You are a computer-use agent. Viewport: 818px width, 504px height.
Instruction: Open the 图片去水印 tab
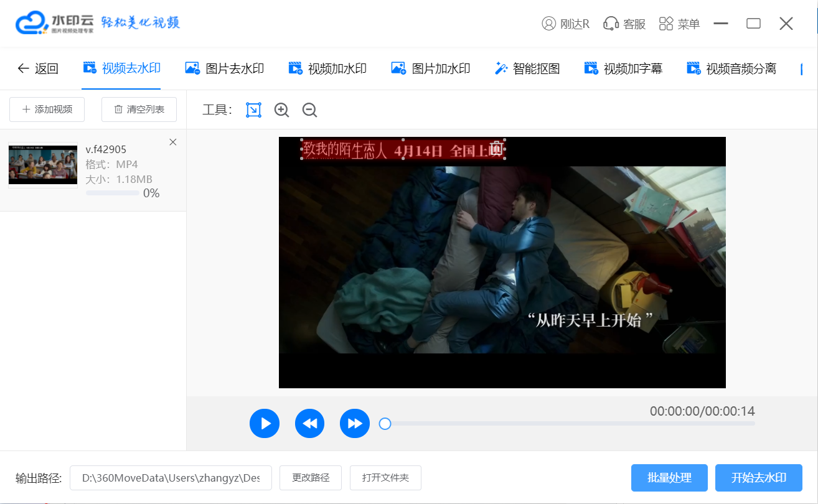[x=225, y=68]
